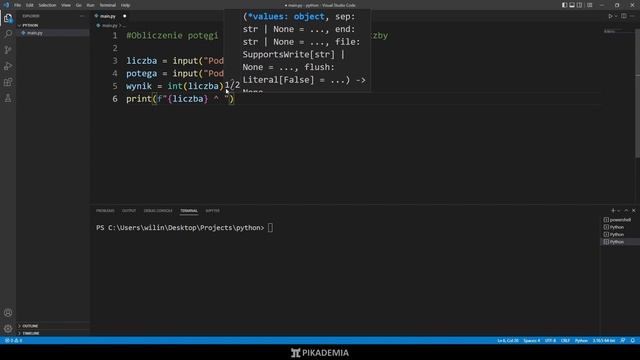Open Explorer Views and More Actions ellipsis
Viewport: 640px width, 360px height.
(82, 16)
